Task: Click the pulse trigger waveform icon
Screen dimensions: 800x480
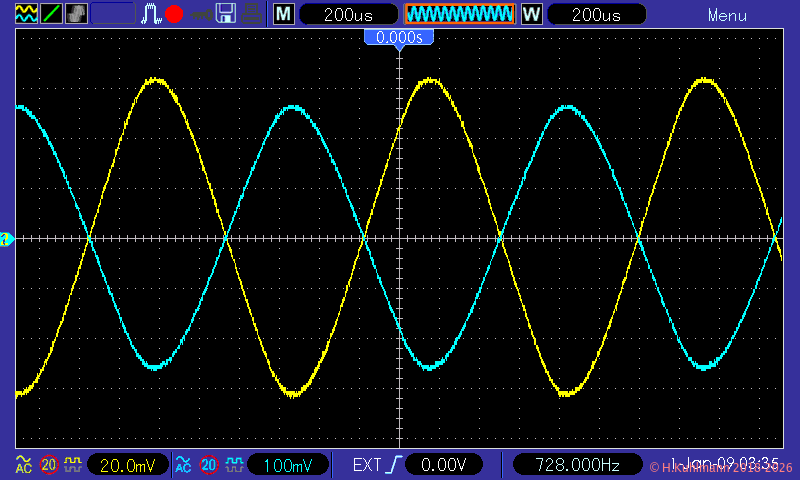Action: (151, 14)
